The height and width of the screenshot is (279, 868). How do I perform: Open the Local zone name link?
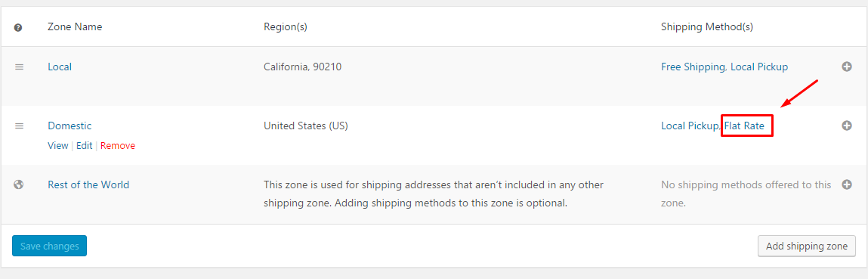point(60,67)
